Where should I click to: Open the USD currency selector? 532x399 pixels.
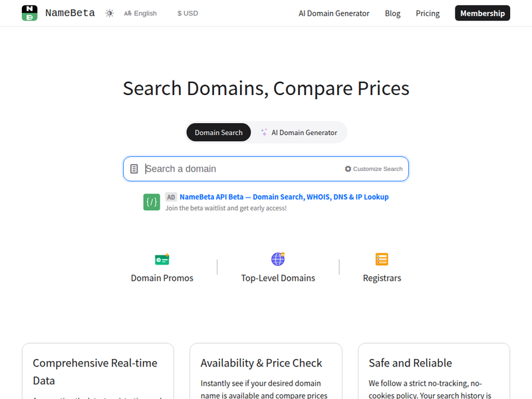[188, 13]
